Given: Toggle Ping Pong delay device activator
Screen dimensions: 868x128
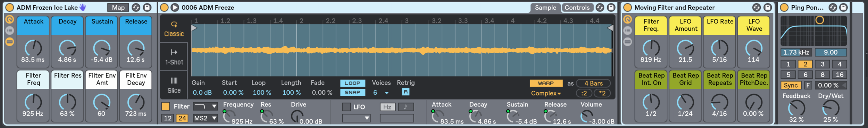Looking at the screenshot, I should [x=784, y=7].
